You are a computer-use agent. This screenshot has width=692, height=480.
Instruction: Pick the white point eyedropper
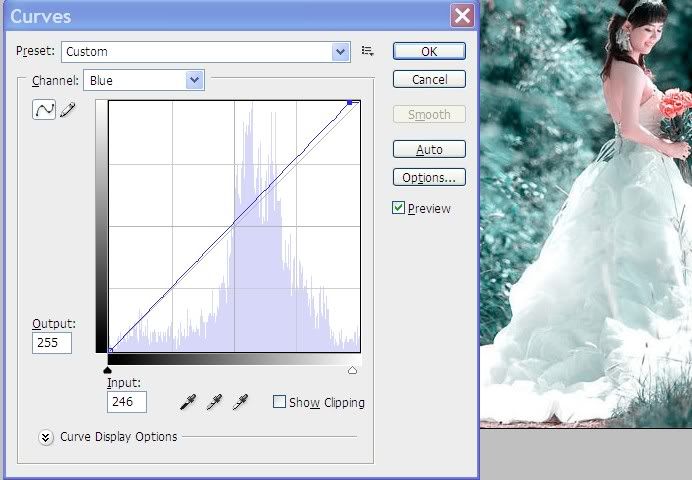click(x=240, y=402)
